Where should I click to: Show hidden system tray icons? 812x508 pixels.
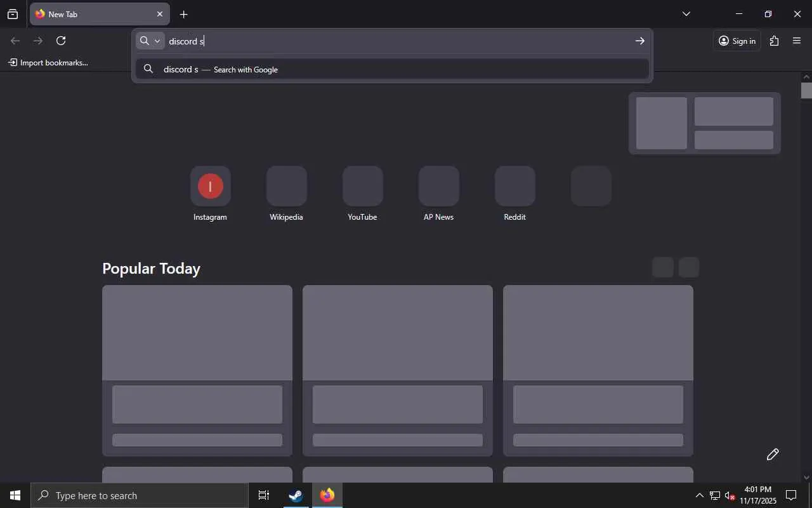699,495
